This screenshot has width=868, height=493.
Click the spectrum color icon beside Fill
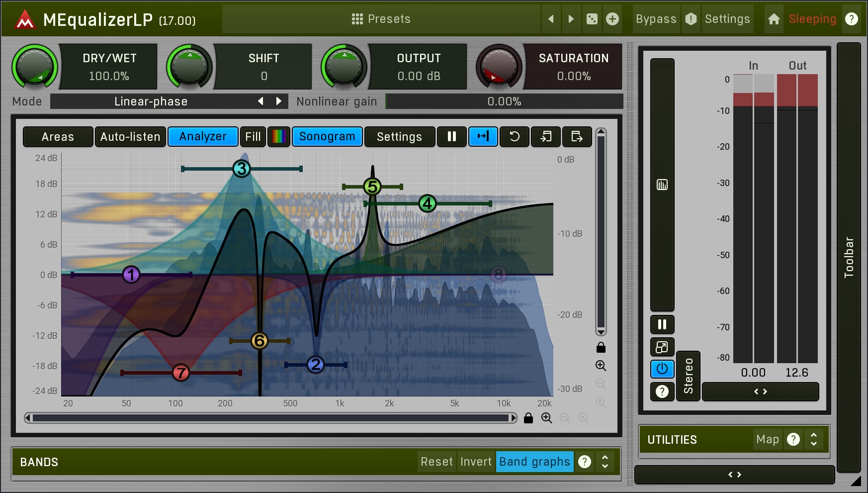pyautogui.click(x=278, y=136)
